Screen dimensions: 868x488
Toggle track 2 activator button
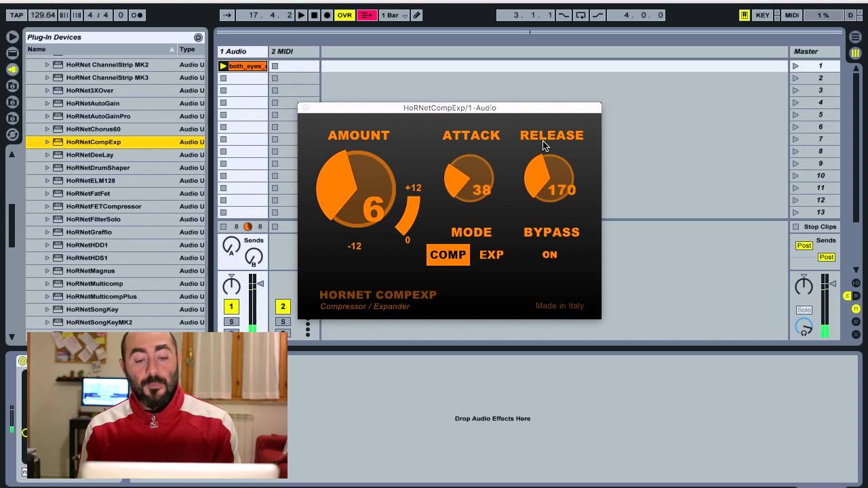pyautogui.click(x=283, y=307)
